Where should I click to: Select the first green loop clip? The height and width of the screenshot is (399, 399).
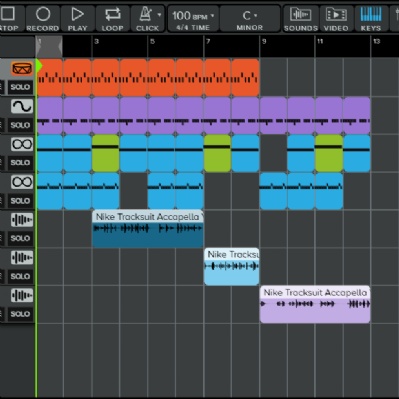[106, 153]
